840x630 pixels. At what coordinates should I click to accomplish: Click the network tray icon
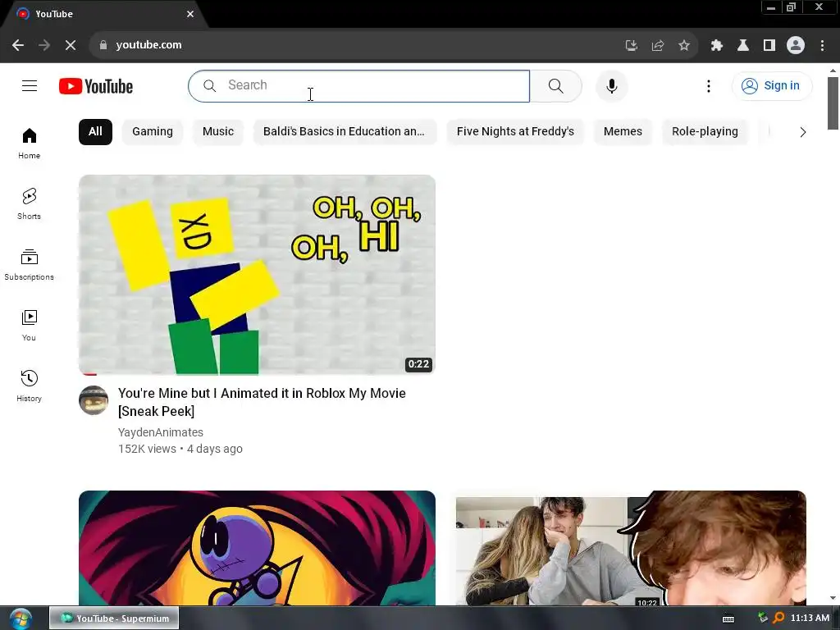763,618
